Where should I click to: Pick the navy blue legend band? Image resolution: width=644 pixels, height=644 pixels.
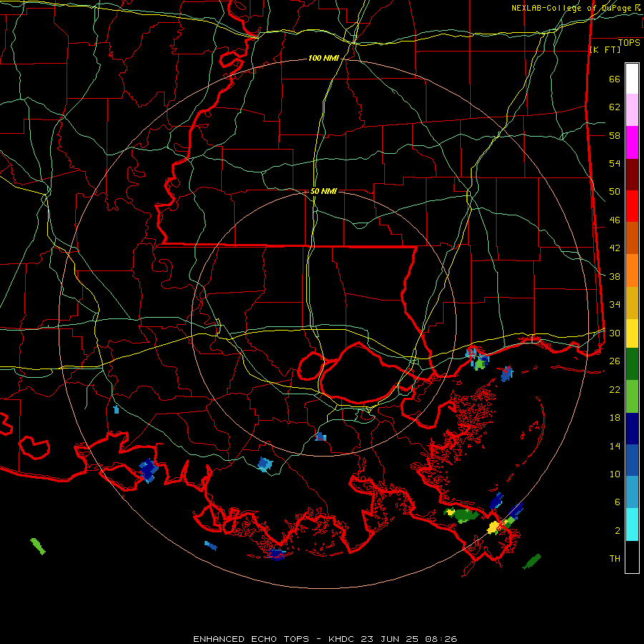point(632,429)
